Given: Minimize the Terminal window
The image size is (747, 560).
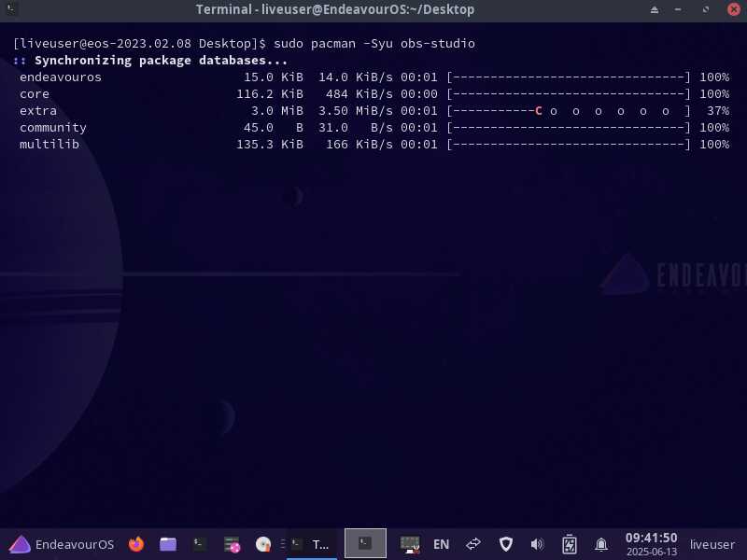Looking at the screenshot, I should pos(678,9).
